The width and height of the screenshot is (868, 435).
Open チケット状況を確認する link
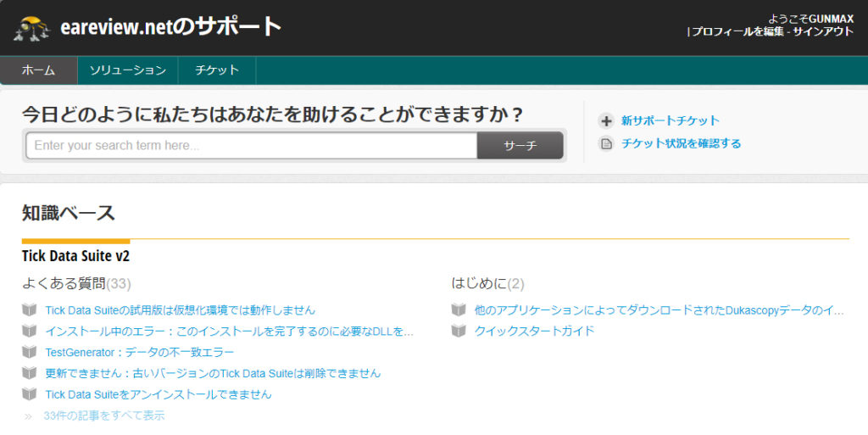(x=681, y=144)
